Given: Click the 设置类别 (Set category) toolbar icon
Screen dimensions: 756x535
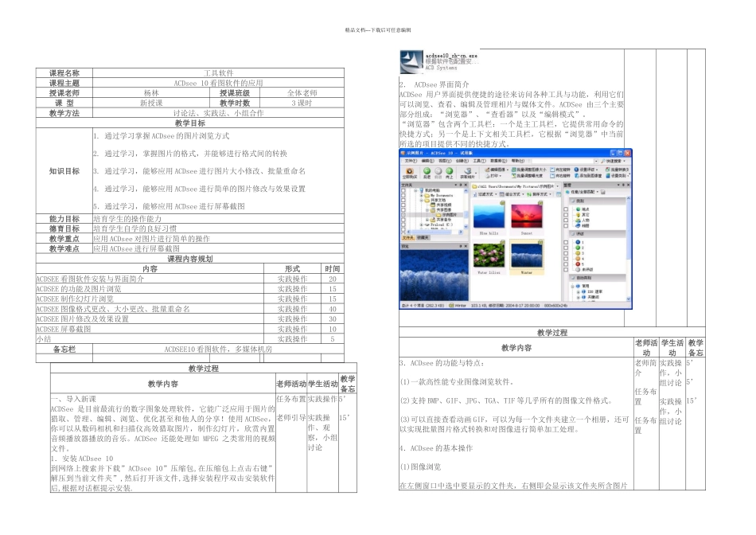Looking at the screenshot, I should coord(608,176).
